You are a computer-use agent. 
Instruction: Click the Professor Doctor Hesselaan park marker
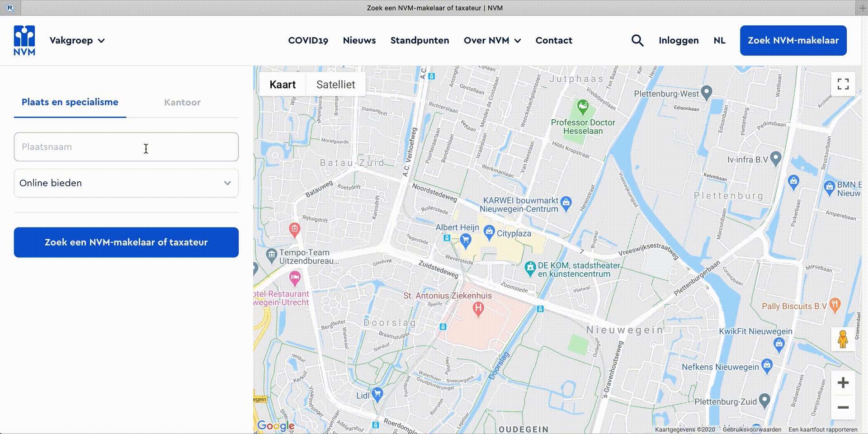click(x=583, y=107)
